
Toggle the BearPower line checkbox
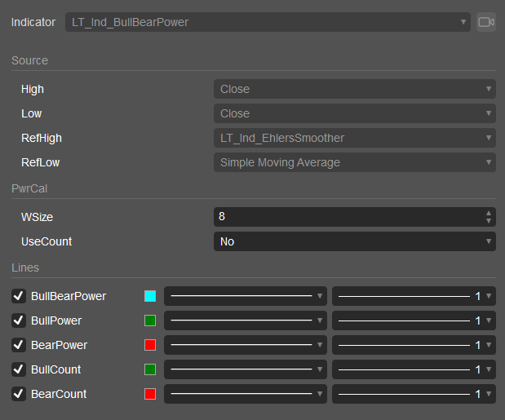(19, 345)
